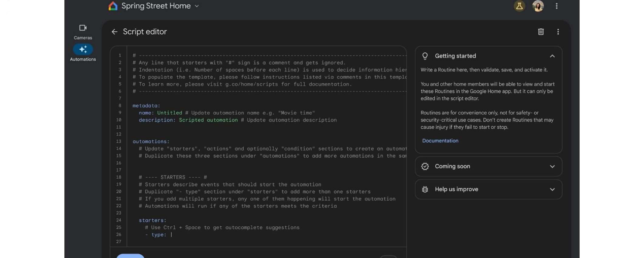644x258 pixels.
Task: Click the "metadata:" key on line 8
Action: pyautogui.click(x=146, y=106)
